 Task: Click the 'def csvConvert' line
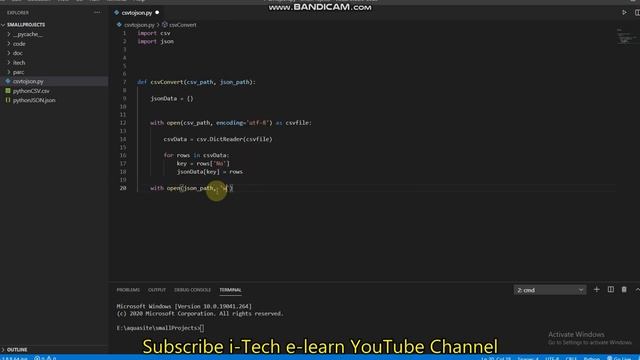coord(196,82)
